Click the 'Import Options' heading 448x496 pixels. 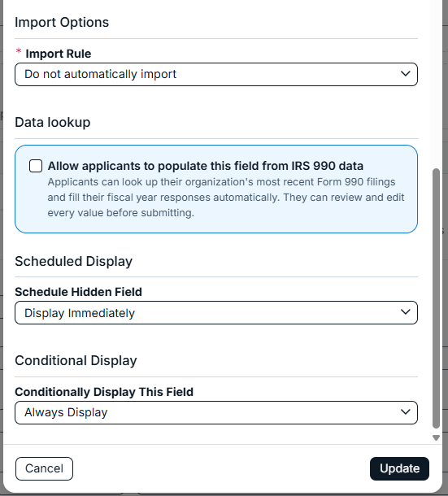point(62,23)
